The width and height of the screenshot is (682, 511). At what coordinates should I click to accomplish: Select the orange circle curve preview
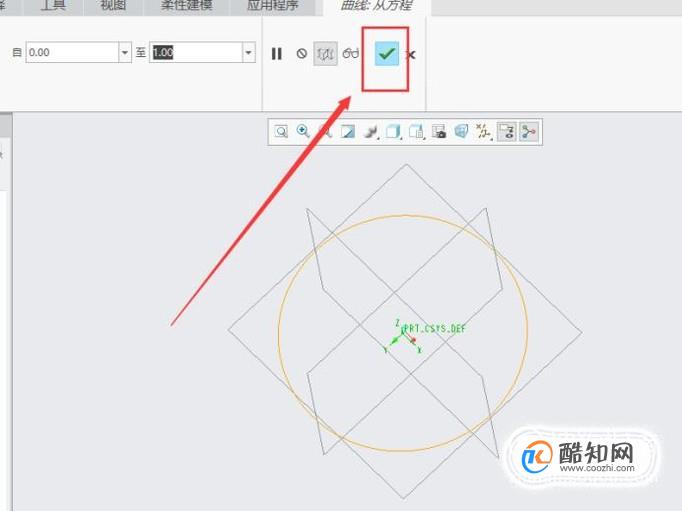403,333
